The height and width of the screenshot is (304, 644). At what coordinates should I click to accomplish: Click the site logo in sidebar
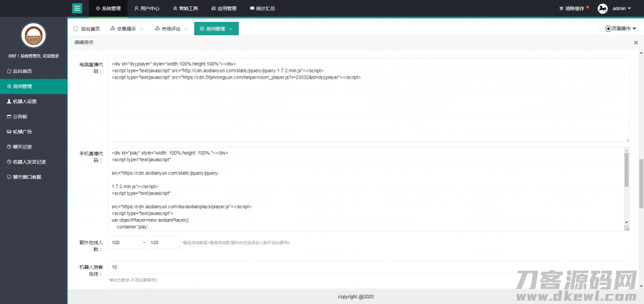coord(33,36)
